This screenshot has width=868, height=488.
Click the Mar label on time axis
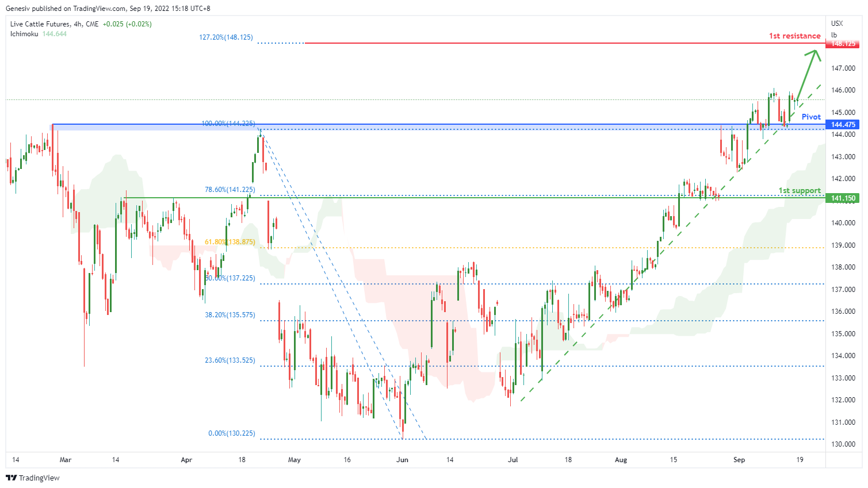66,460
